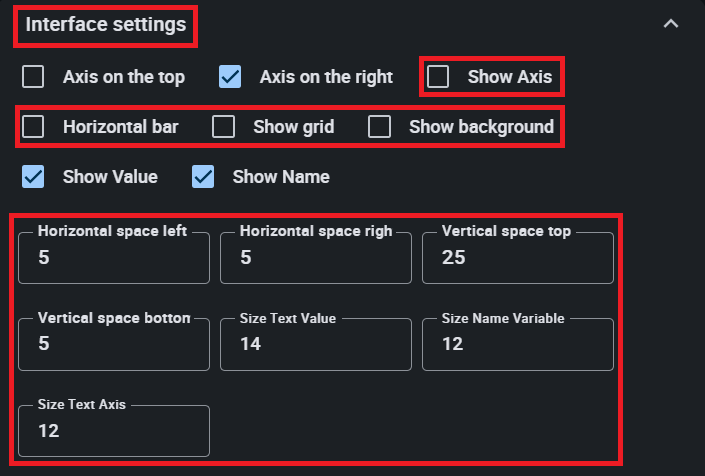Focus the Size Name Variable input
The height and width of the screenshot is (476, 705).
(x=517, y=345)
